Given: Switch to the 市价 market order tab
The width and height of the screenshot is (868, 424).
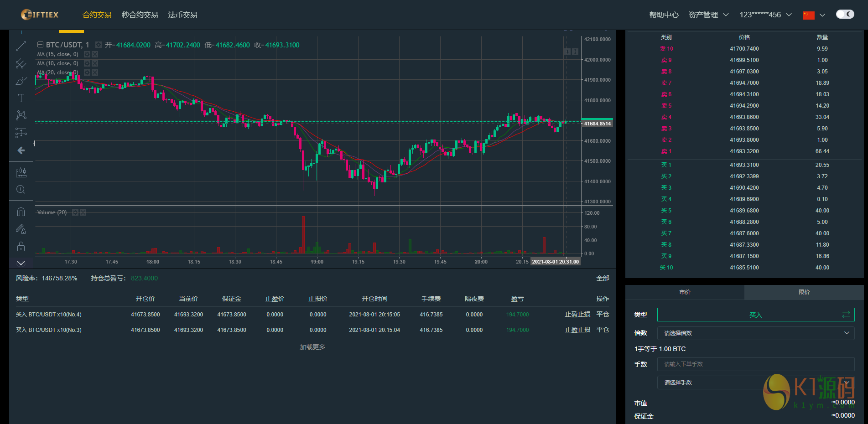Looking at the screenshot, I should (x=685, y=292).
